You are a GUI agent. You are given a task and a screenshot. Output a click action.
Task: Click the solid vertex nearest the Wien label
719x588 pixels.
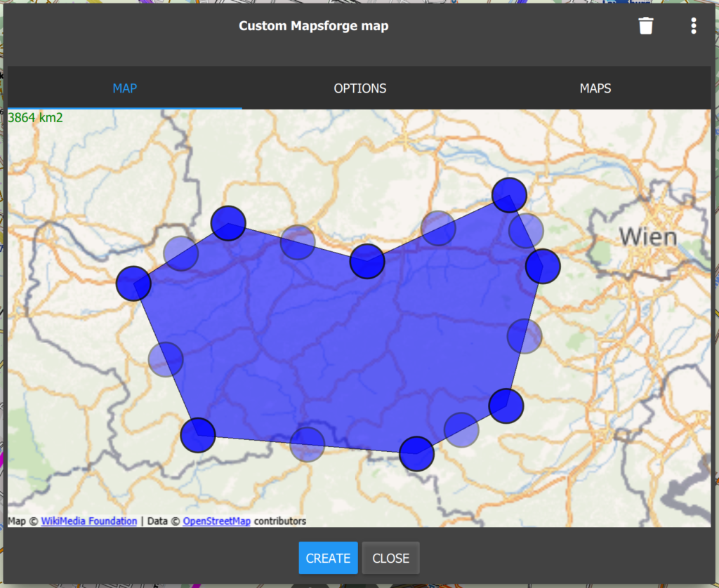543,266
